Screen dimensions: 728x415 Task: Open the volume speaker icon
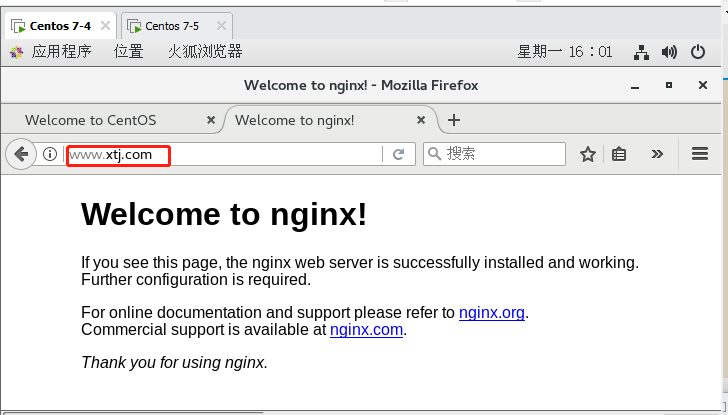(x=669, y=52)
